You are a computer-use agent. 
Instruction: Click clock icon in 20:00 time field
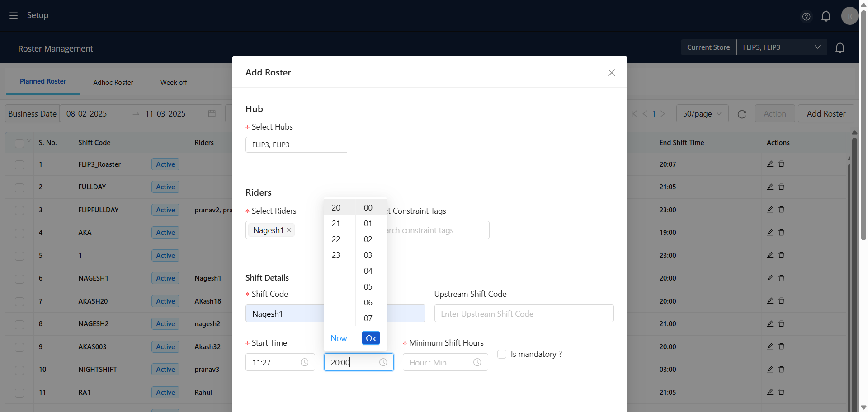tap(383, 362)
